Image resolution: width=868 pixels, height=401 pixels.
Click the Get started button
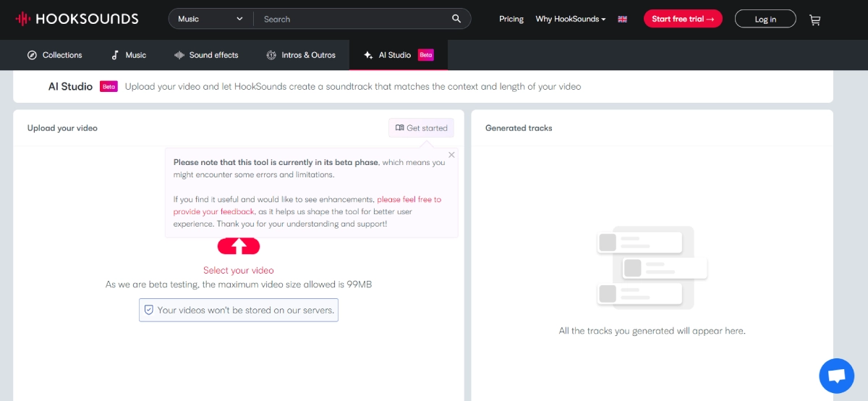(421, 128)
